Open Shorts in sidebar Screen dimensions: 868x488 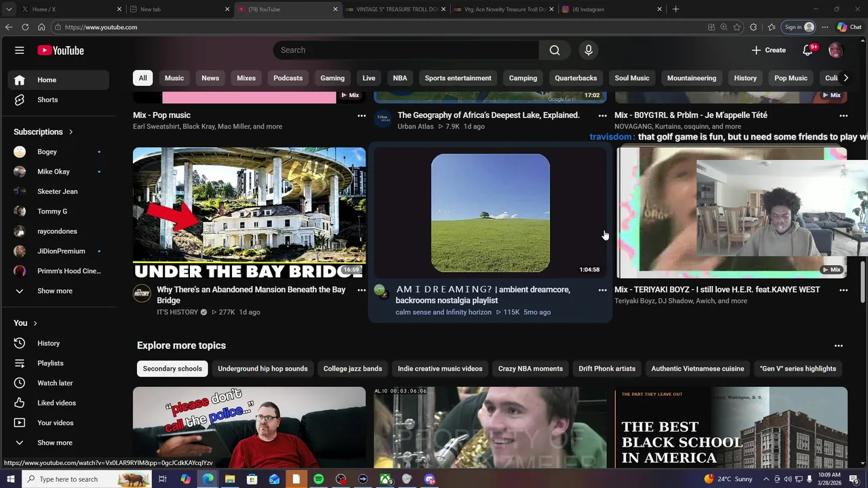(58, 100)
